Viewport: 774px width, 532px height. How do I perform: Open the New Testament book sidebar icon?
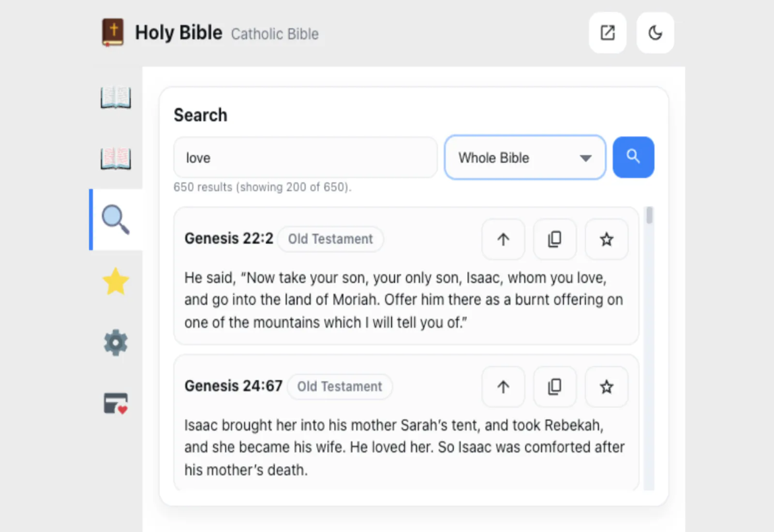(x=116, y=158)
